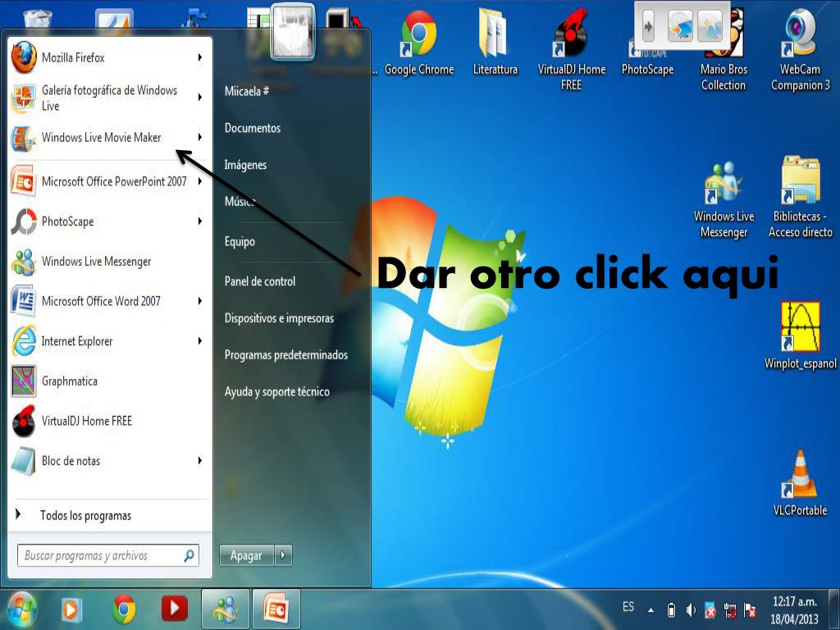Screen dimensions: 840x630
Task: Open the battery status tray icon
Action: [x=671, y=609]
